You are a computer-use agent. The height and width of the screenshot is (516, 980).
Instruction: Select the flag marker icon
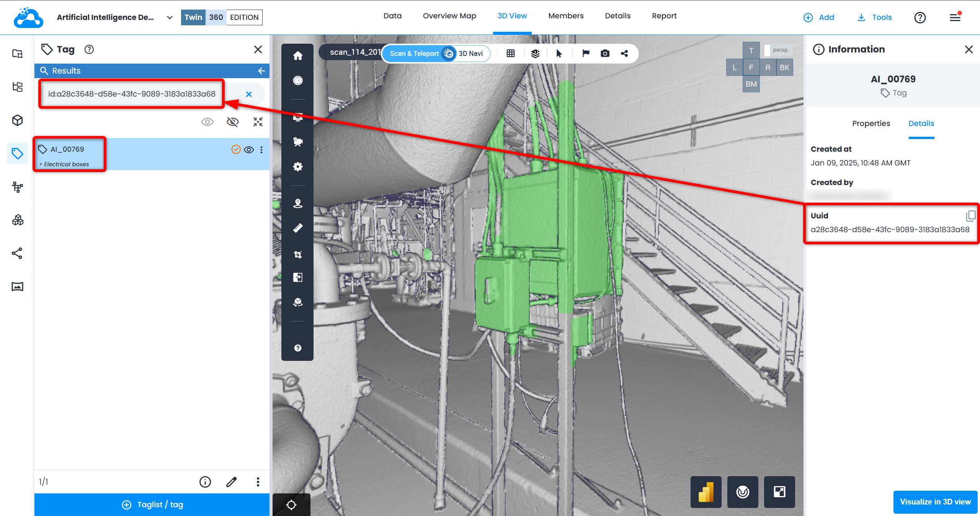(x=586, y=53)
